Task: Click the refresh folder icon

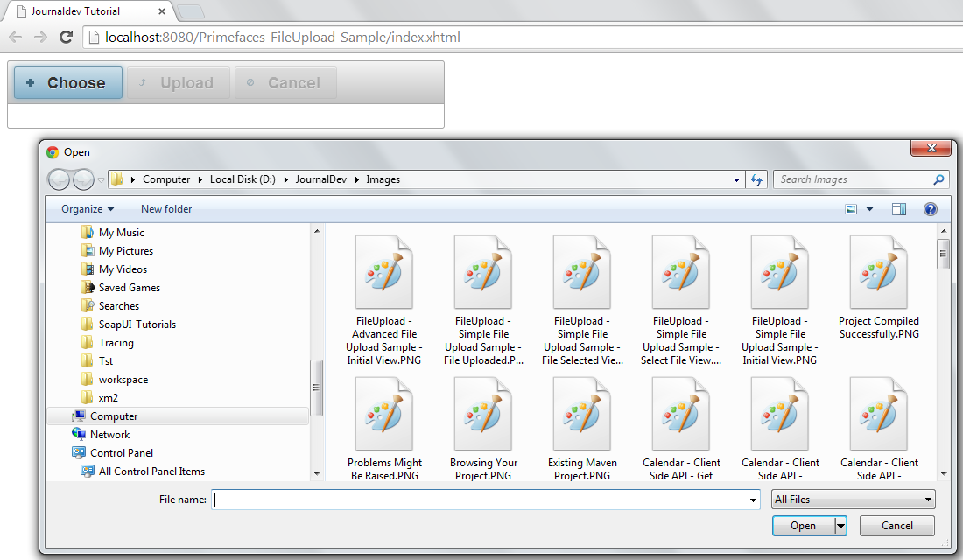Action: tap(756, 180)
